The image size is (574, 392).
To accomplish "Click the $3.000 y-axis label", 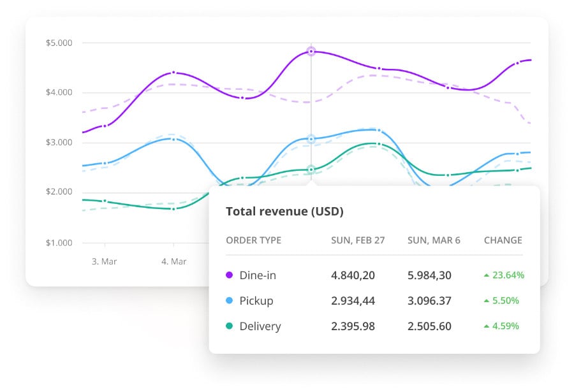I will click(x=59, y=142).
